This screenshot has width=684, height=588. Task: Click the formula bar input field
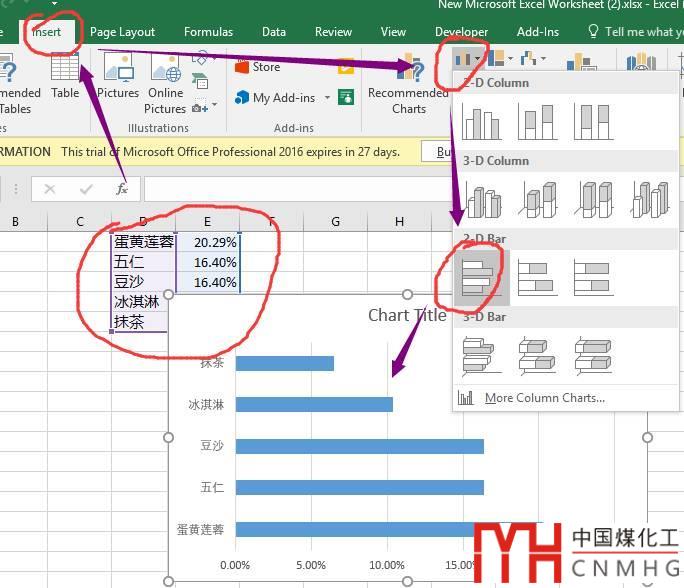pyautogui.click(x=290, y=189)
